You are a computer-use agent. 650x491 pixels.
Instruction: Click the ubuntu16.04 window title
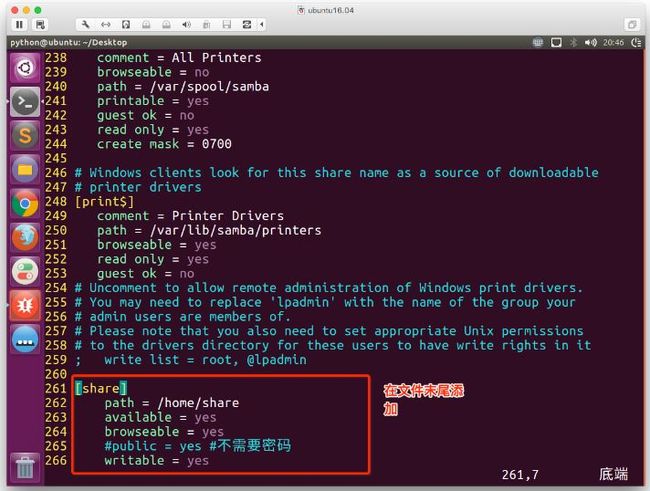pyautogui.click(x=331, y=10)
